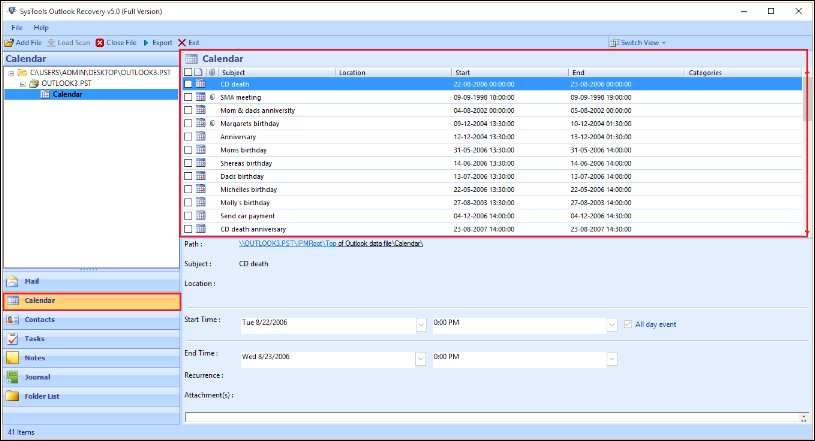Image resolution: width=815 pixels, height=441 pixels.
Task: Collapse the OUTLOOK3.PST folder node
Action: coord(22,84)
